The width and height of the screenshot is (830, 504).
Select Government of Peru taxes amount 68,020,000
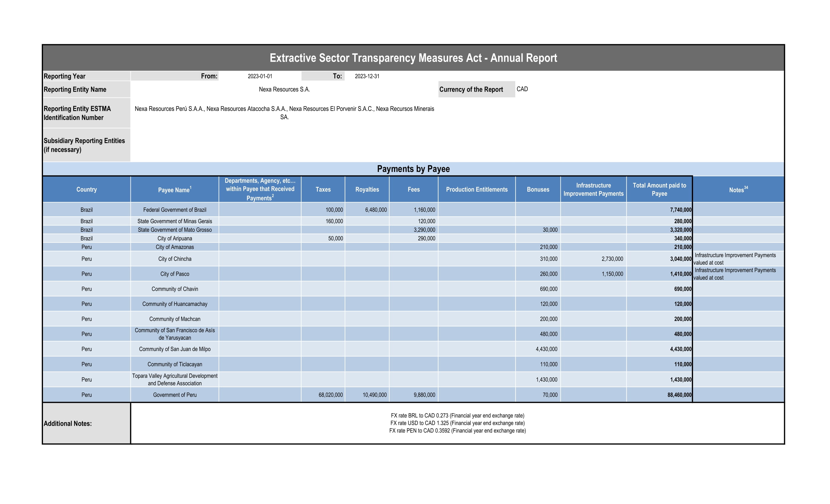click(x=331, y=395)
